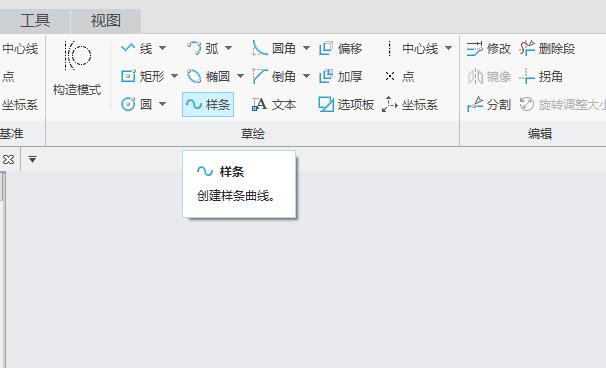Select the 分割 divide tool
606x368 pixels.
[489, 104]
